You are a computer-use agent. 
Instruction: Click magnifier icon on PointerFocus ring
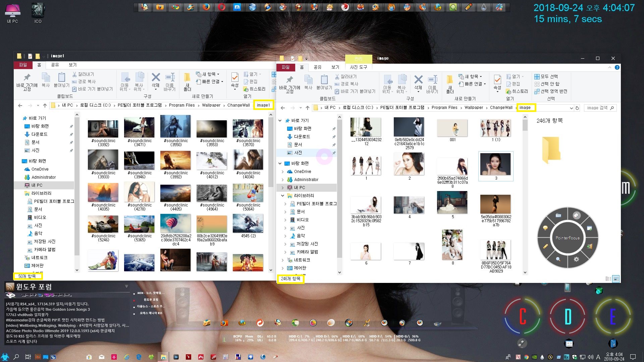pyautogui.click(x=558, y=259)
